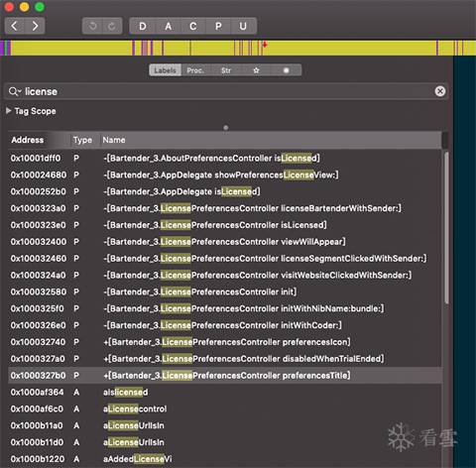Set type to Code with C button
This screenshot has height=468, width=476.
coord(193,26)
